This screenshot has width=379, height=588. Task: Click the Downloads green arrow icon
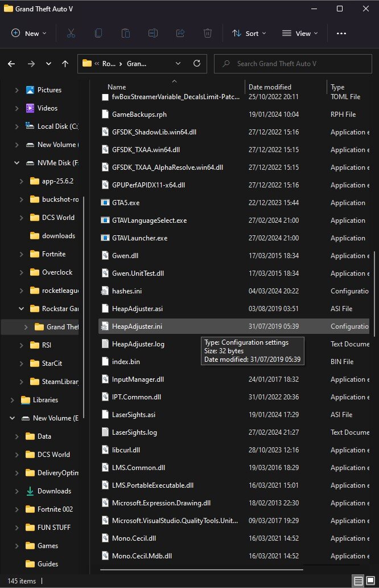30,491
